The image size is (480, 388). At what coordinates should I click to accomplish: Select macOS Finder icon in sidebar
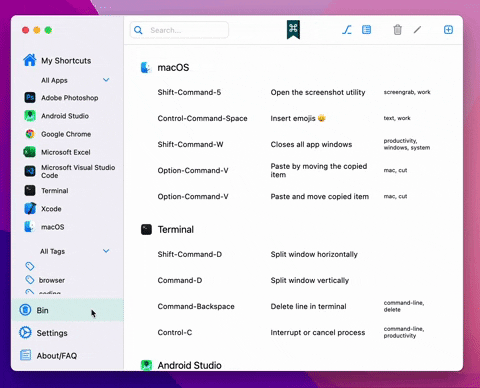30,227
